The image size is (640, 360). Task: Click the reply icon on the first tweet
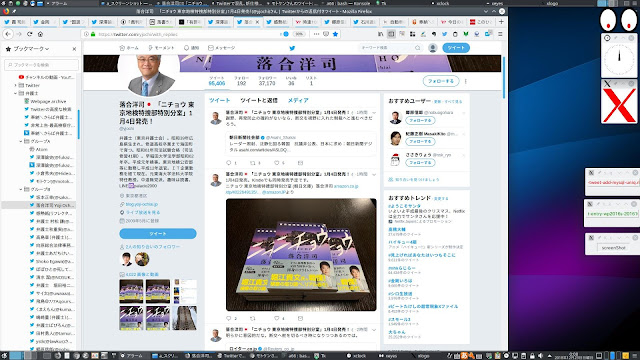coord(229,163)
